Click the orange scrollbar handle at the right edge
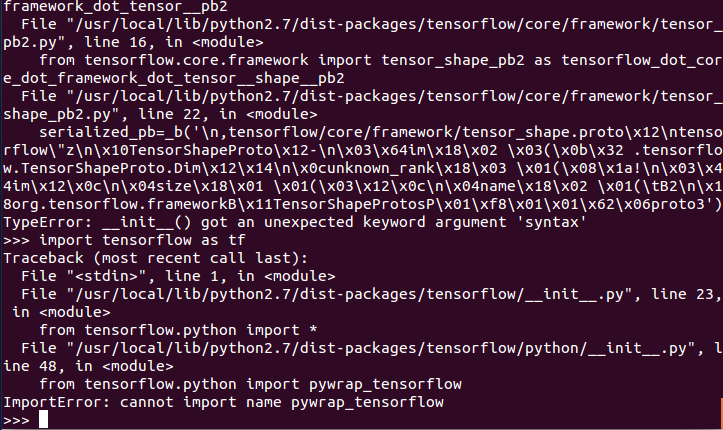The width and height of the screenshot is (723, 430). click(721, 413)
